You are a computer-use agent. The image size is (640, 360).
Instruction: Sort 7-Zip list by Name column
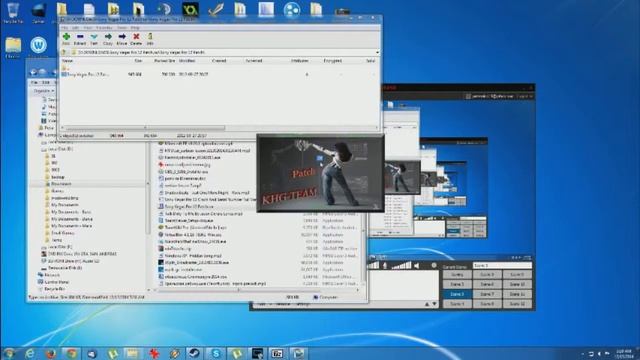67,60
